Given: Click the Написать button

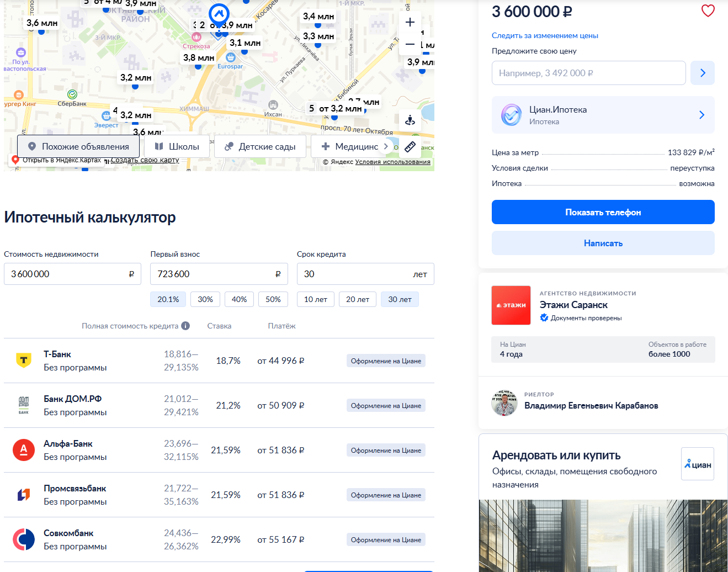Looking at the screenshot, I should click(x=603, y=243).
